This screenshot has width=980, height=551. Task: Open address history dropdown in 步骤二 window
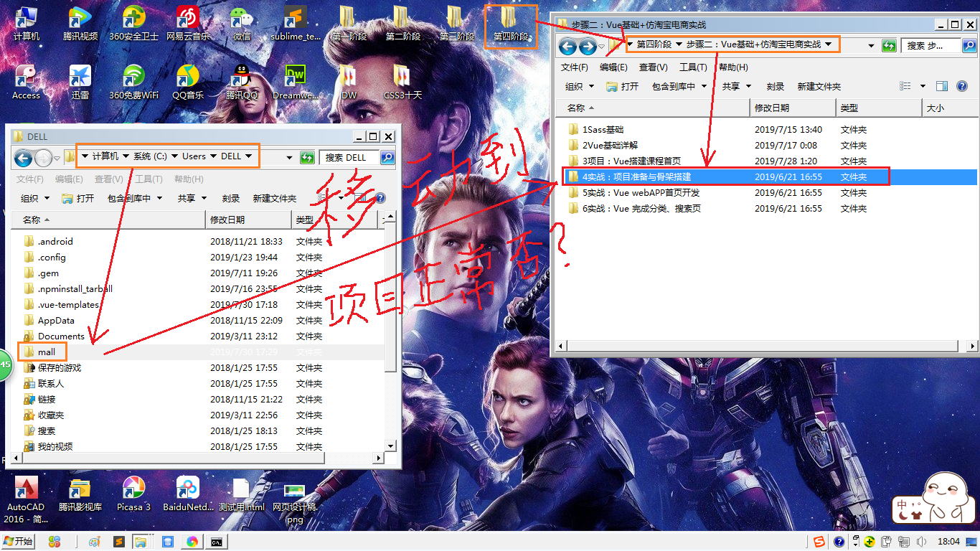pyautogui.click(x=871, y=45)
